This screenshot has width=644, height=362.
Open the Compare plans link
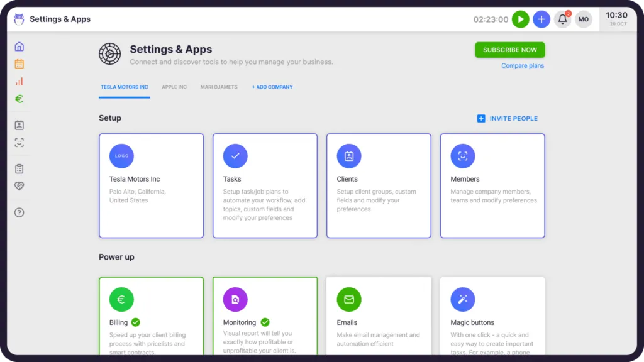(x=523, y=65)
